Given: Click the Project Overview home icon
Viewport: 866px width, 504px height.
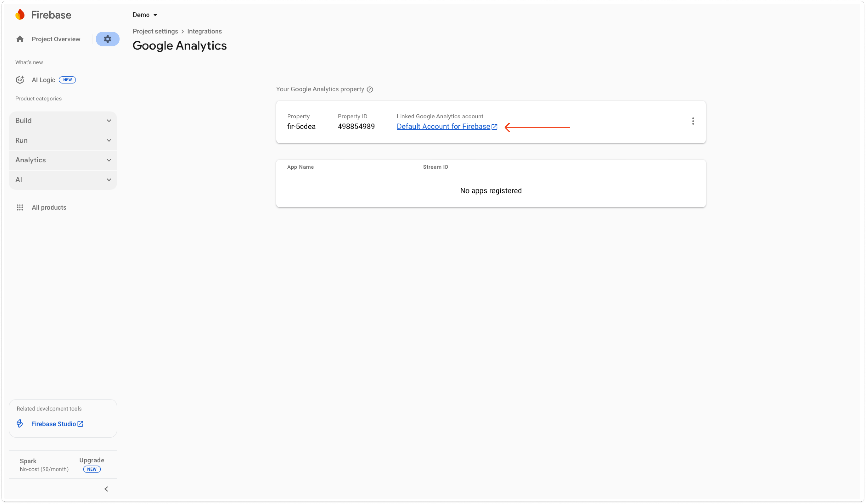Looking at the screenshot, I should [x=20, y=39].
